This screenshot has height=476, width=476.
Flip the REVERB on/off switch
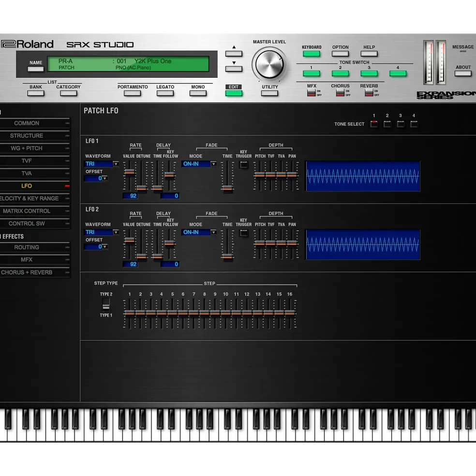coord(369,93)
